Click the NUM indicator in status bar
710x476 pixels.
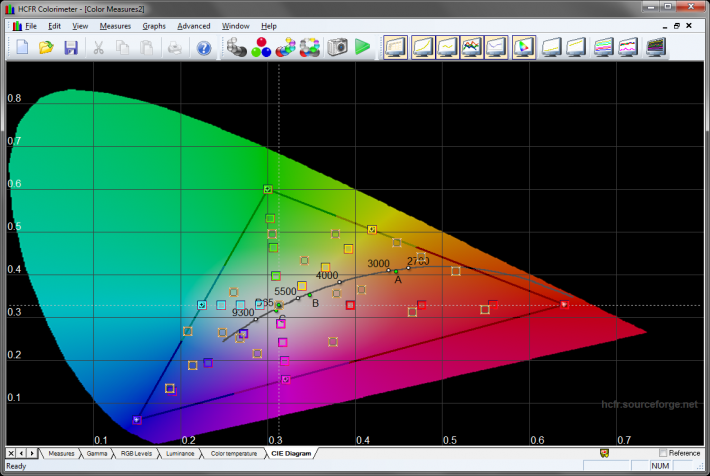point(660,466)
